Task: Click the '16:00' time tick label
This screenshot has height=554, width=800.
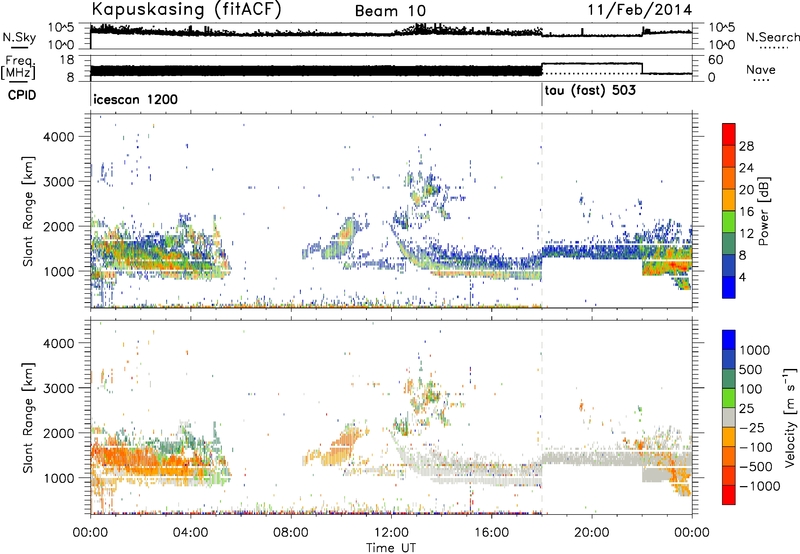Action: pyautogui.click(x=491, y=533)
